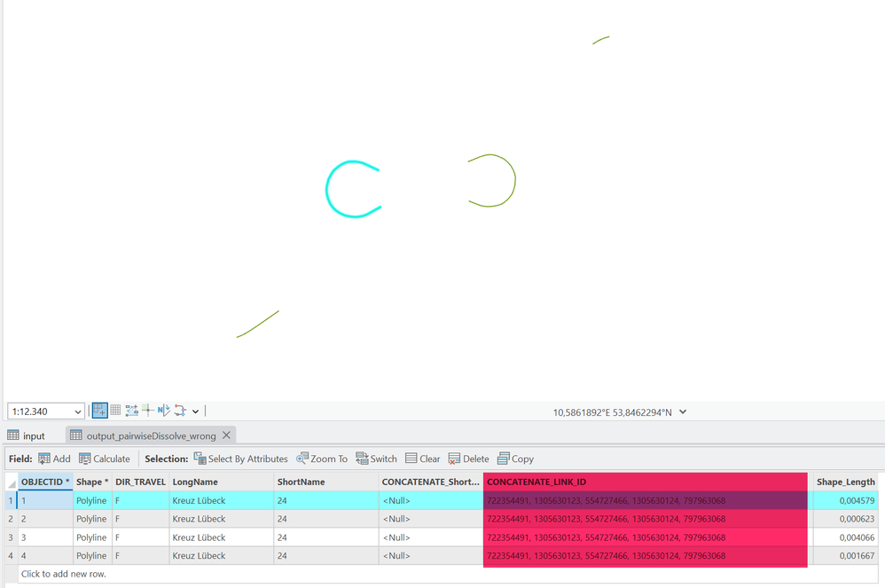Click the north direction units icon
885x588 pixels.
tap(164, 411)
